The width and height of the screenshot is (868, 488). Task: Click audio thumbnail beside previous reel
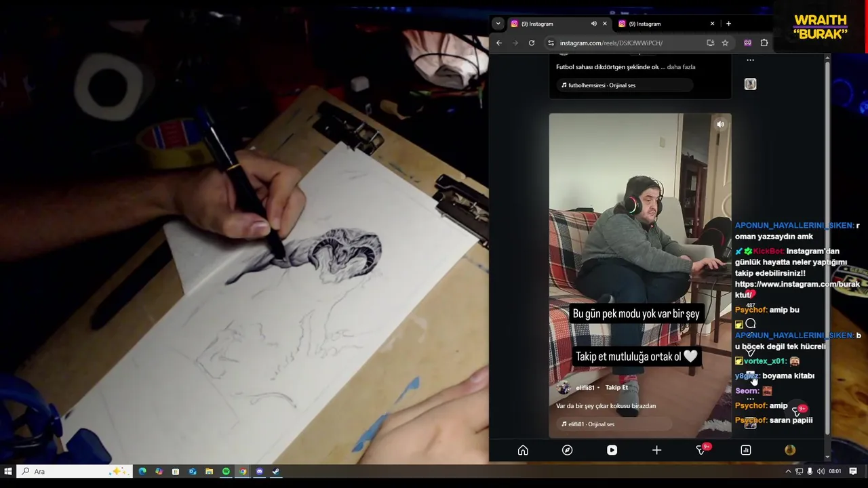[750, 84]
